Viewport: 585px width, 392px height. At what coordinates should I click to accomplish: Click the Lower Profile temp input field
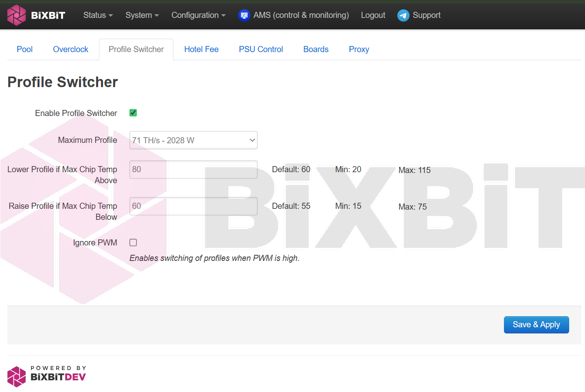[x=193, y=169]
